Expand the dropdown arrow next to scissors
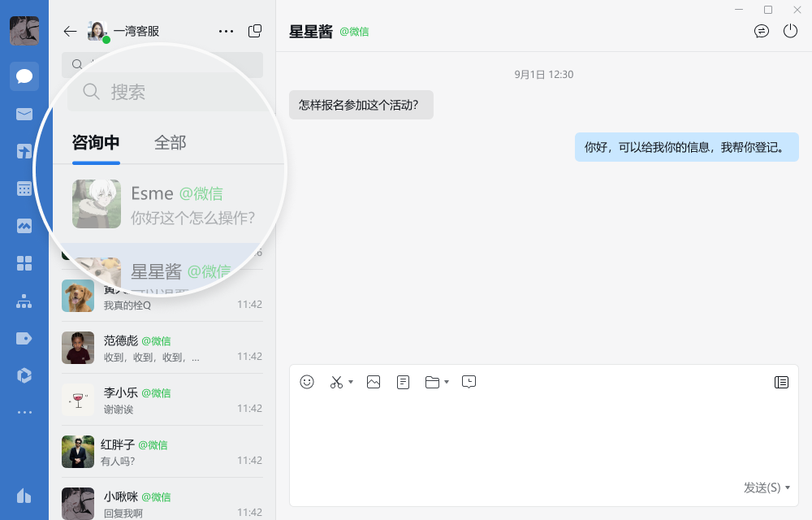The width and height of the screenshot is (812, 520). point(351,382)
